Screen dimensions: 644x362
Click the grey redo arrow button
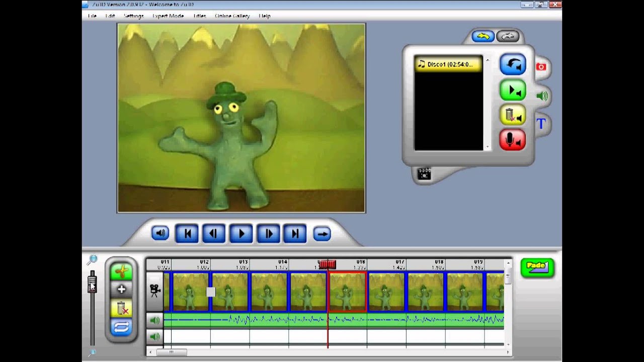pyautogui.click(x=508, y=36)
